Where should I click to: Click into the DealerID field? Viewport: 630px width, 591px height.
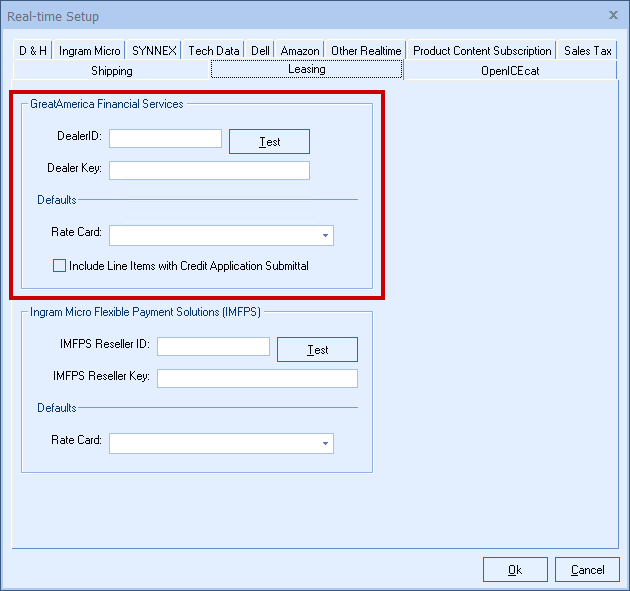coord(165,139)
